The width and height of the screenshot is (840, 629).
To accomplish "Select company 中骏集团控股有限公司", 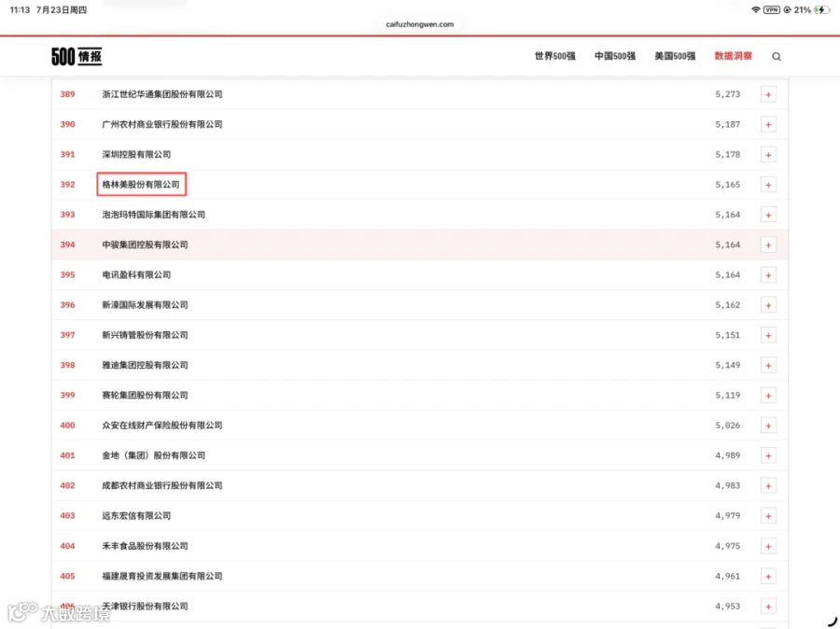I will click(146, 245).
